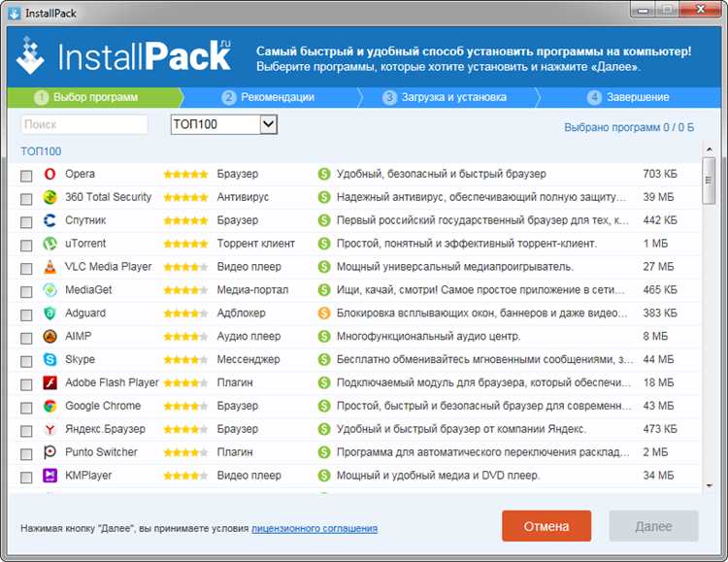728x562 pixels.
Task: Check the box for 360 Total Security
Action: (26, 198)
